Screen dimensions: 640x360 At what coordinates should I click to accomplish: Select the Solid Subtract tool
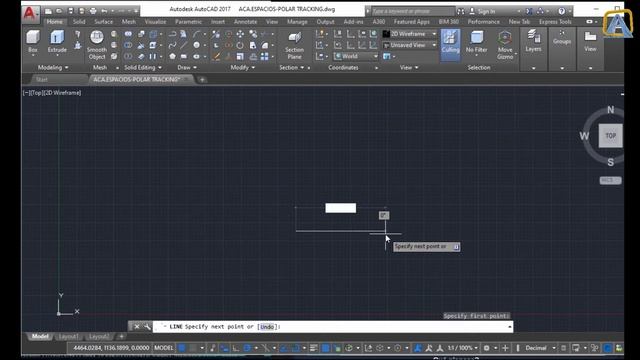128,45
